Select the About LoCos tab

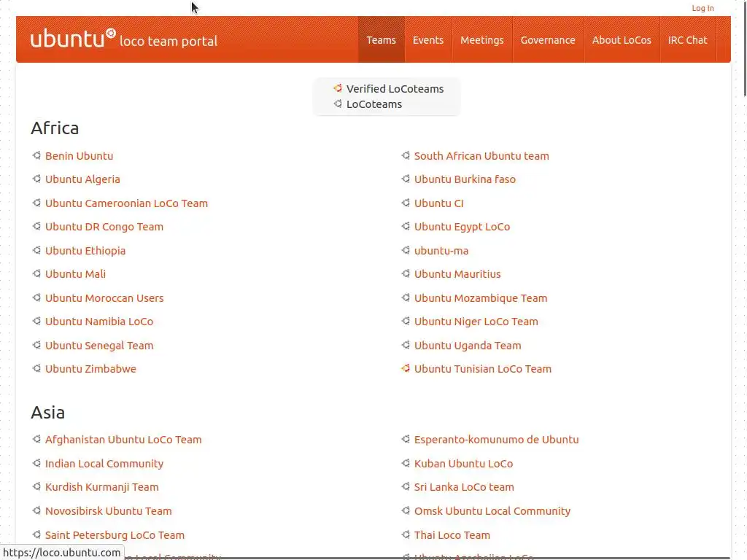click(x=622, y=40)
